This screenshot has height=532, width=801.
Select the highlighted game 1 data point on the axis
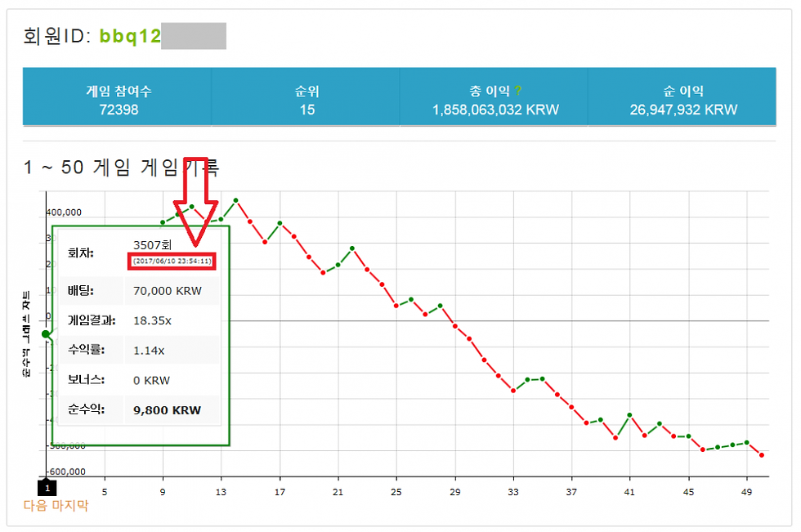[46, 334]
